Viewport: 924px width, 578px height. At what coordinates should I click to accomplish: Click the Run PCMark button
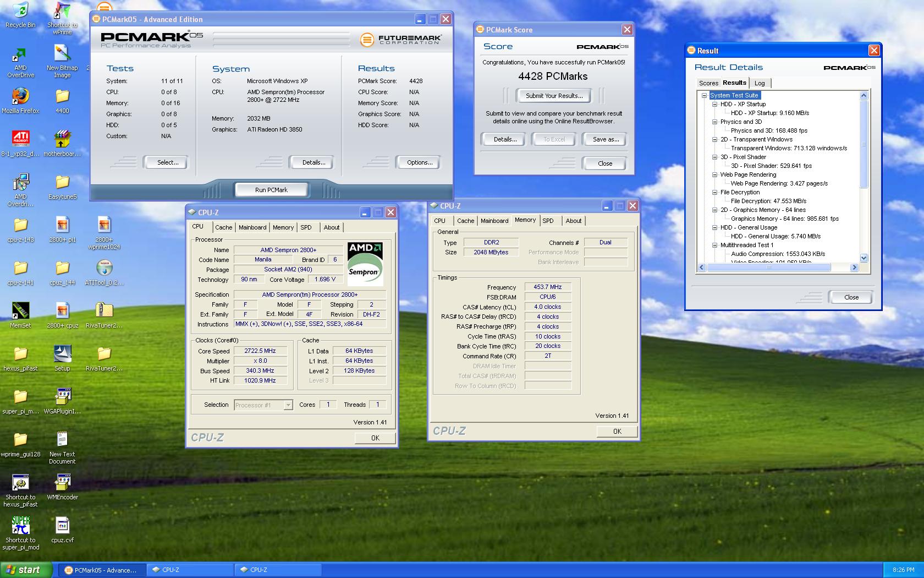point(271,190)
